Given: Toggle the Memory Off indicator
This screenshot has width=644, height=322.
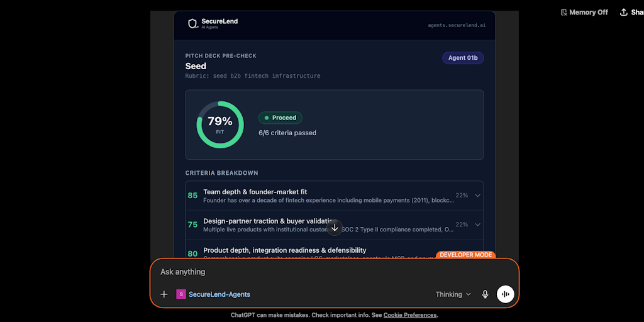Looking at the screenshot, I should click(x=584, y=13).
